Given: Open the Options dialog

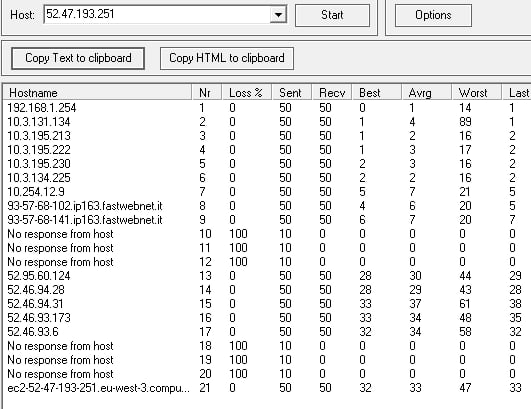Looking at the screenshot, I should [433, 15].
